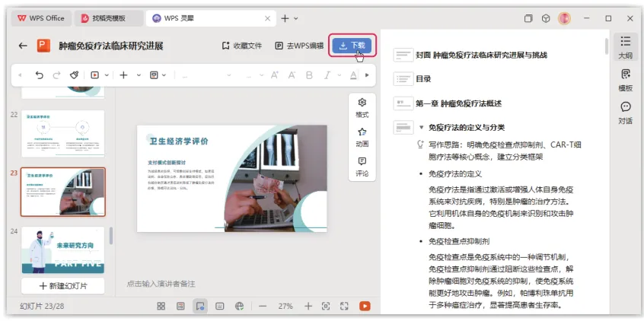Click the 免疫检查点抑制剂 bullet heading
The image size is (644, 321).
(459, 241)
